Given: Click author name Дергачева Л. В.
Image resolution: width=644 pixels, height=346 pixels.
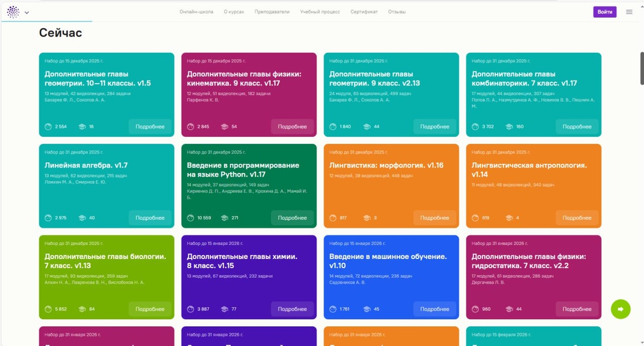Looking at the screenshot, I should pyautogui.click(x=489, y=282).
